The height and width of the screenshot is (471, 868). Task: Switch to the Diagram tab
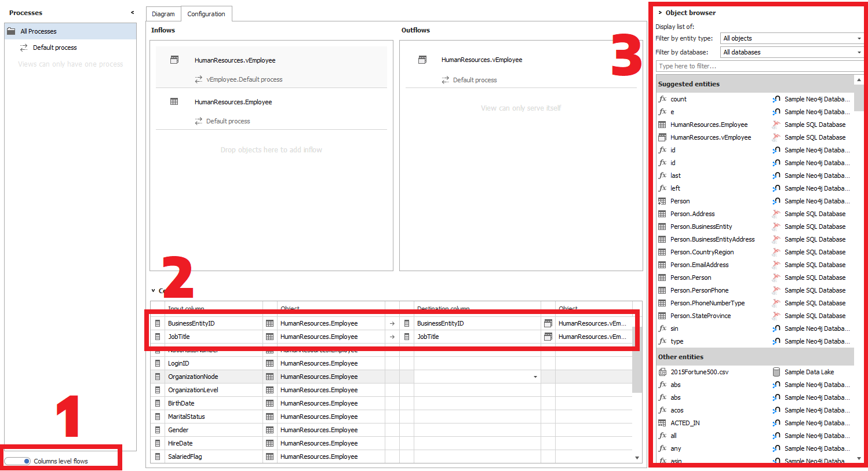(163, 14)
